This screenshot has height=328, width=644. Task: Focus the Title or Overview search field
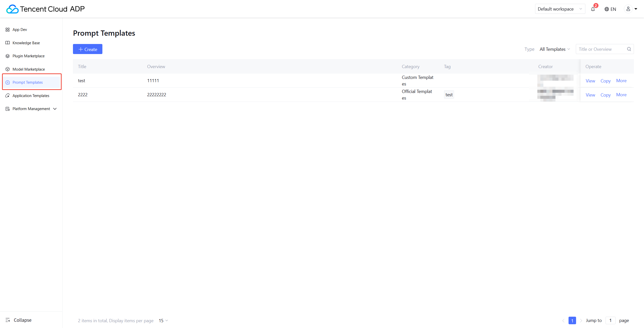[601, 49]
